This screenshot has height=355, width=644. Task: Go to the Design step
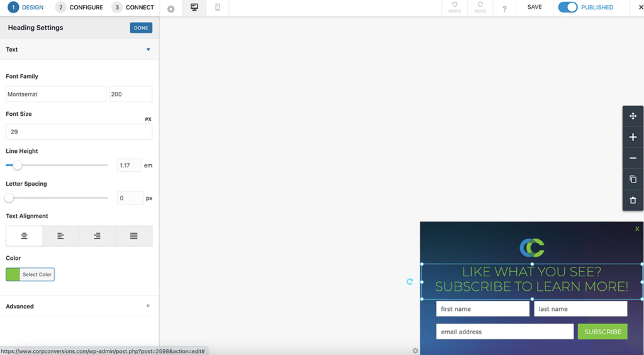pos(25,8)
